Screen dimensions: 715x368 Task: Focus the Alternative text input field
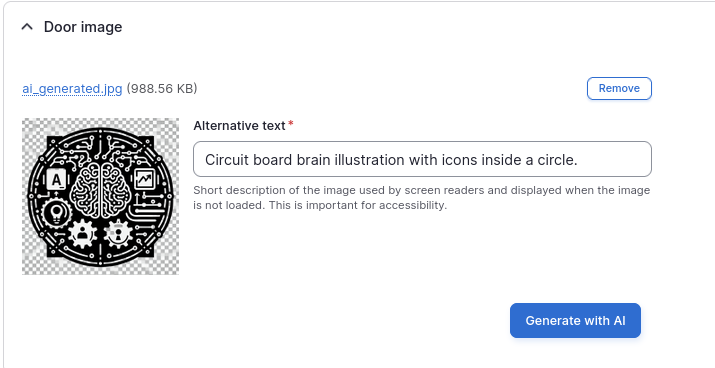click(x=422, y=159)
